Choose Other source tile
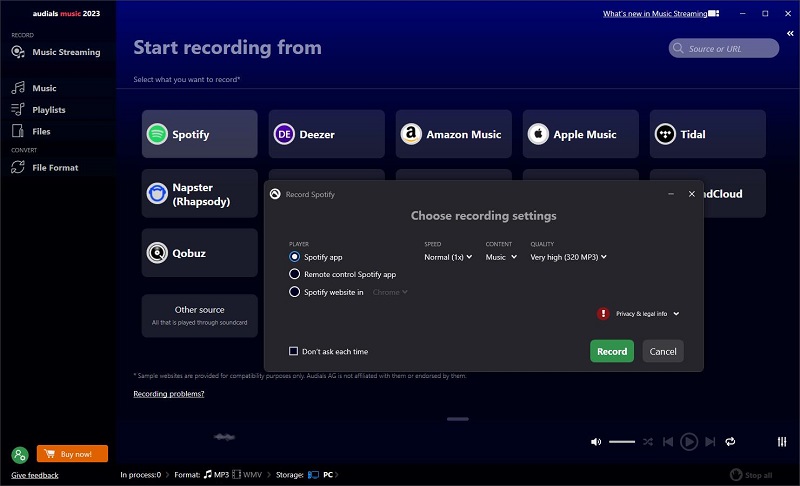Image resolution: width=800 pixels, height=486 pixels. pyautogui.click(x=199, y=316)
